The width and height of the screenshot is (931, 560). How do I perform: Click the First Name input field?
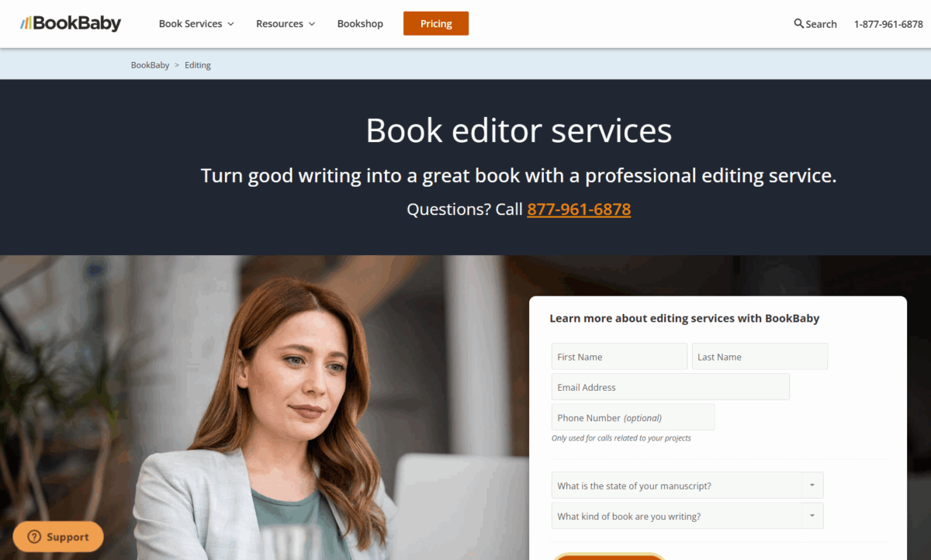[618, 356]
